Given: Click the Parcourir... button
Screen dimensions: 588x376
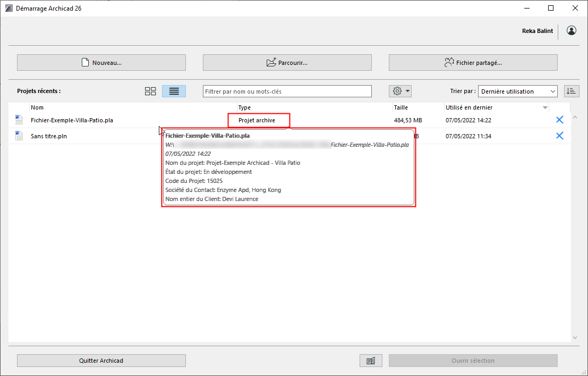Looking at the screenshot, I should 287,62.
